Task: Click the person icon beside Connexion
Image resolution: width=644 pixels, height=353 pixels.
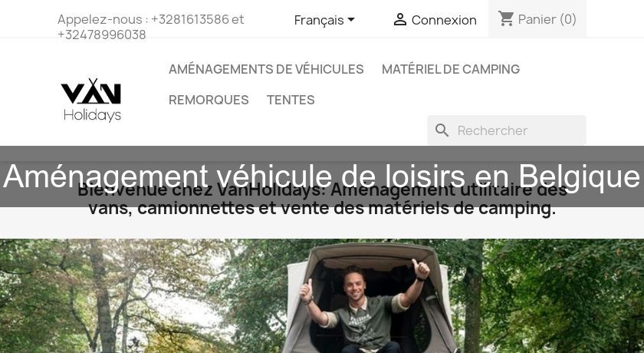Action: [399, 19]
